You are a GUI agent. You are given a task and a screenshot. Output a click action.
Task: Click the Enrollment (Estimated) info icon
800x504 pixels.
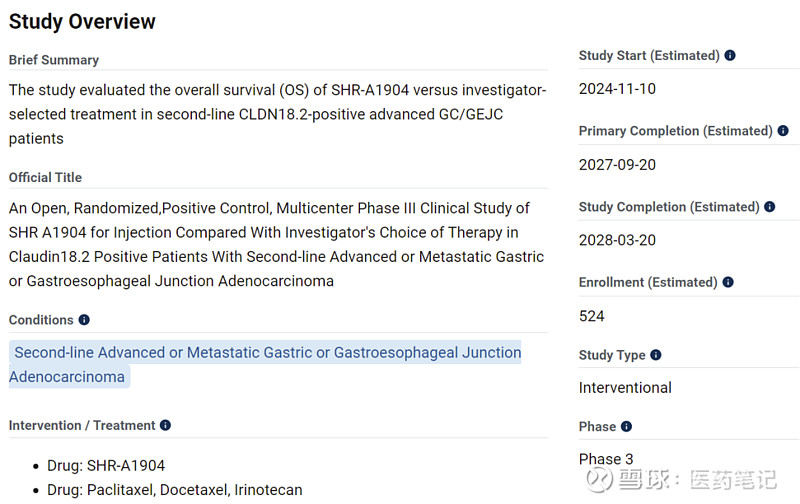(730, 283)
